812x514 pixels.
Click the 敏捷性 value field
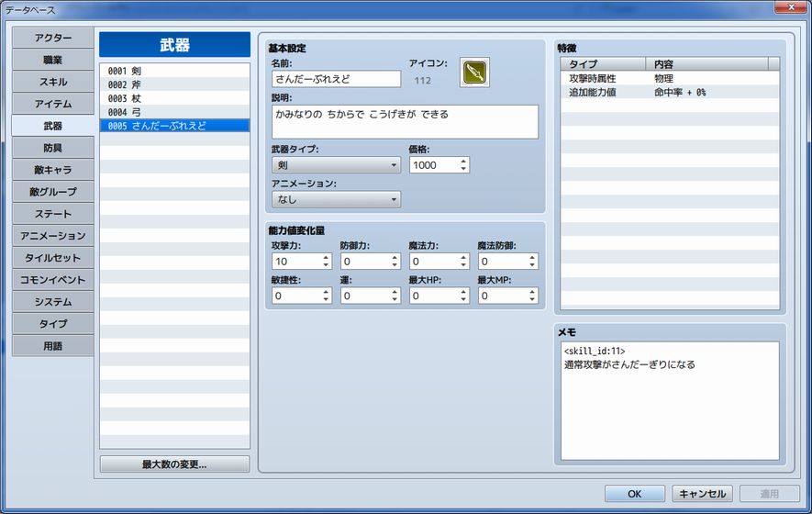coord(295,296)
